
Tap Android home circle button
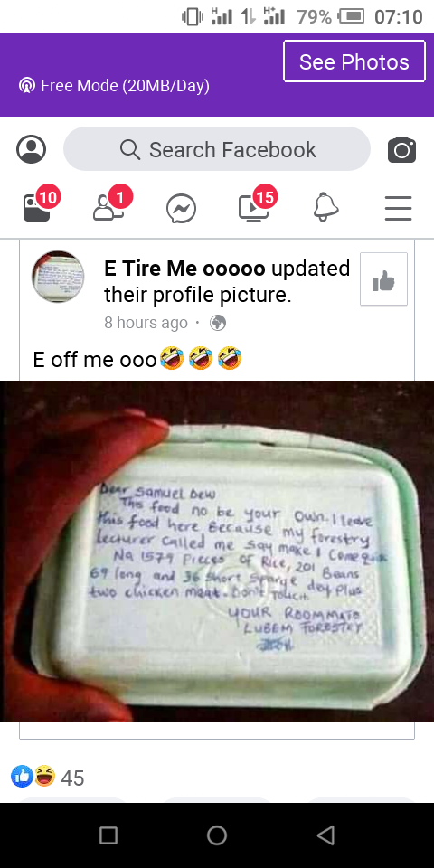point(217,835)
